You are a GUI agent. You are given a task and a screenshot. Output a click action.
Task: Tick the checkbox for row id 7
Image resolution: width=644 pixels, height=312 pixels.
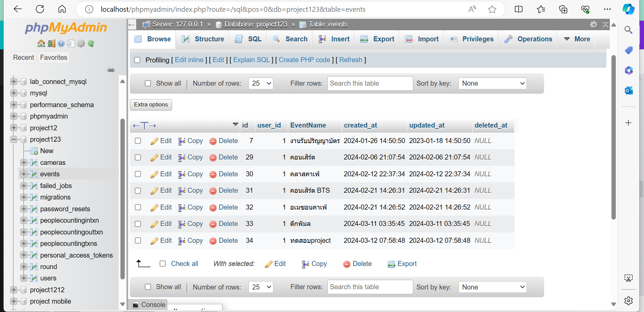pos(138,141)
